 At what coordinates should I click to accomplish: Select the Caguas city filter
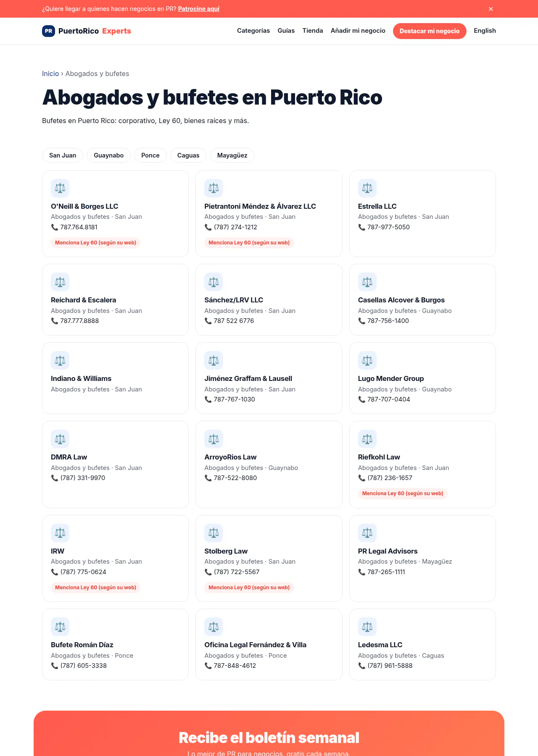pyautogui.click(x=188, y=155)
